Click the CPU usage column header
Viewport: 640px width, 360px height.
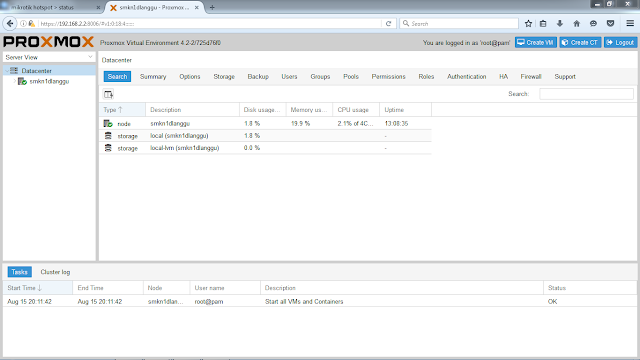pyautogui.click(x=356, y=110)
